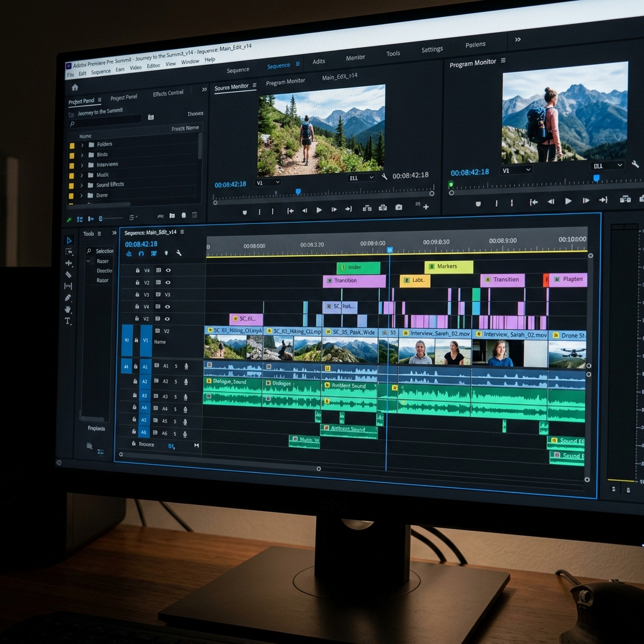Open the Program Monitor panel menu
The image size is (644, 644).
pos(503,61)
